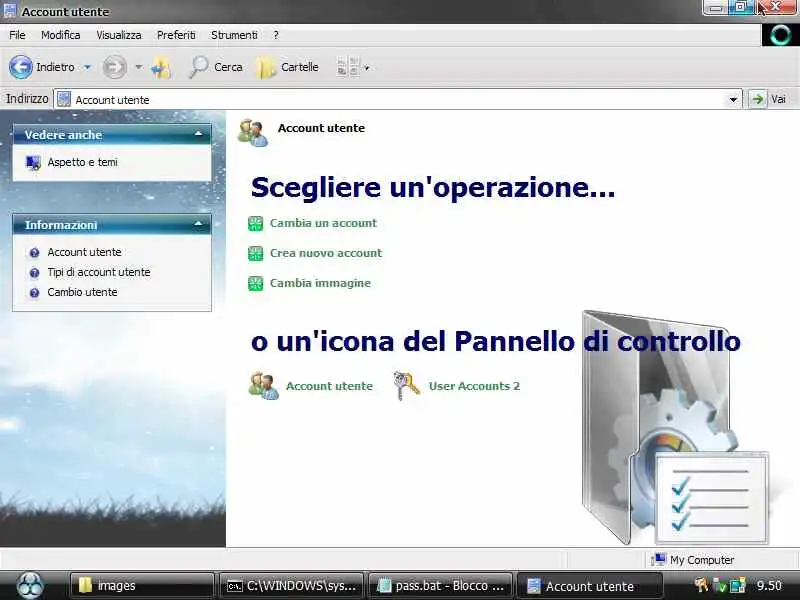Click the Aspetto e temi icon

(x=33, y=163)
